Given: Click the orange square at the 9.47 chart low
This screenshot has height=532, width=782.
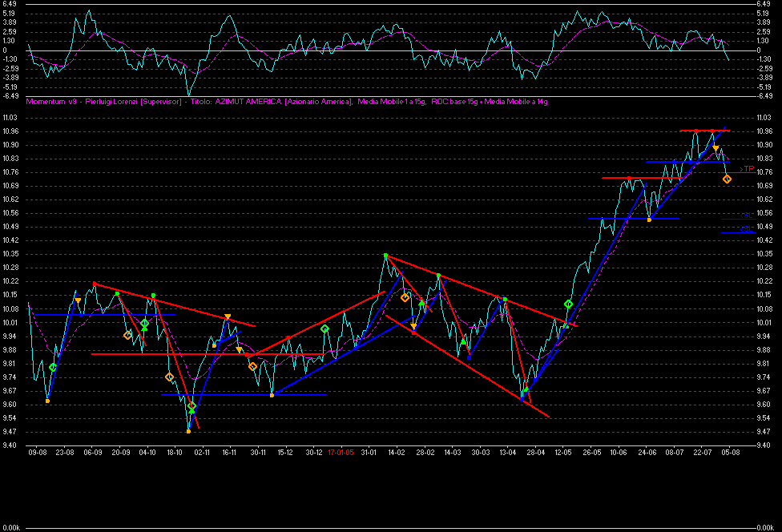Looking at the screenshot, I should coord(188,431).
